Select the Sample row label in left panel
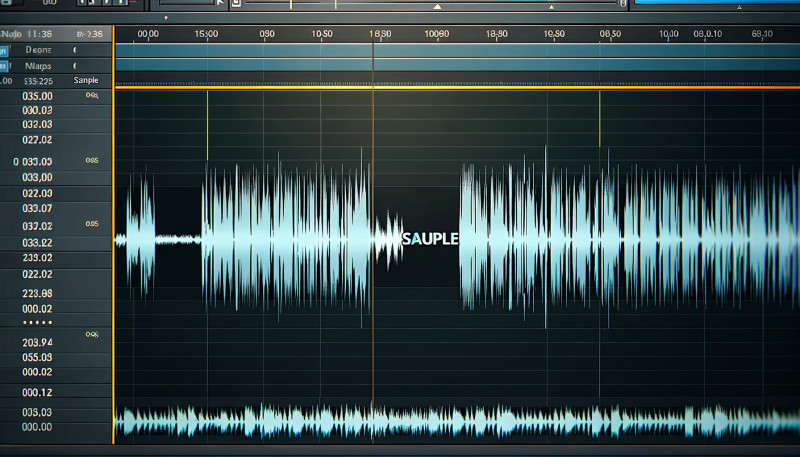Viewport: 800px width, 457px height. [87, 80]
